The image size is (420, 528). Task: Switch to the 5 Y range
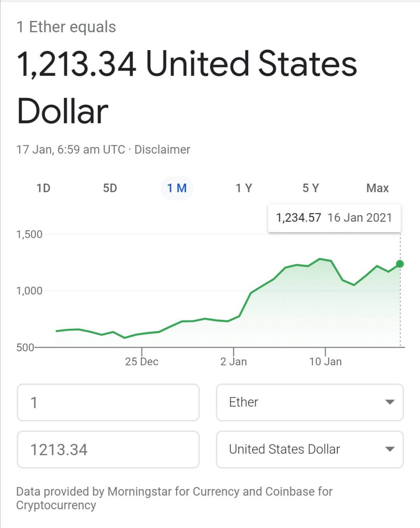311,188
